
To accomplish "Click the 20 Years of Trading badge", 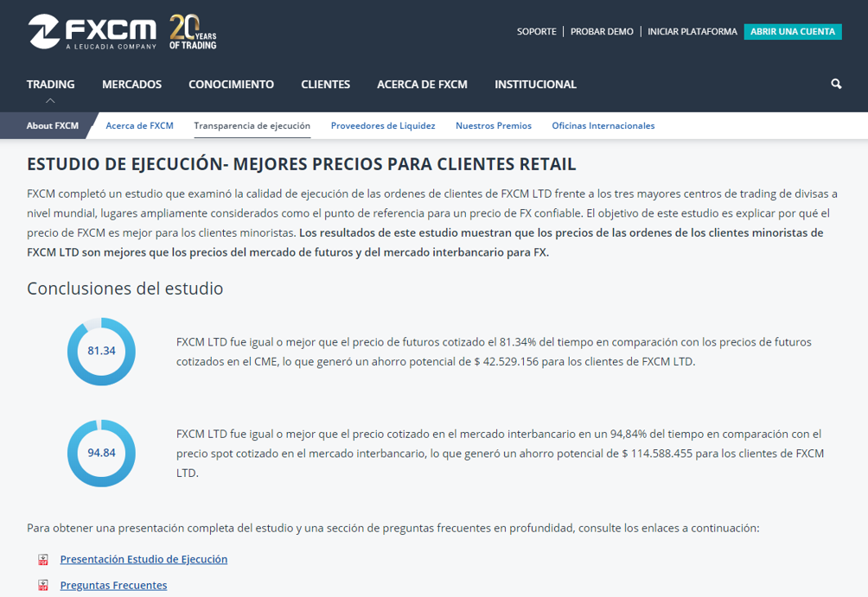I will click(192, 33).
